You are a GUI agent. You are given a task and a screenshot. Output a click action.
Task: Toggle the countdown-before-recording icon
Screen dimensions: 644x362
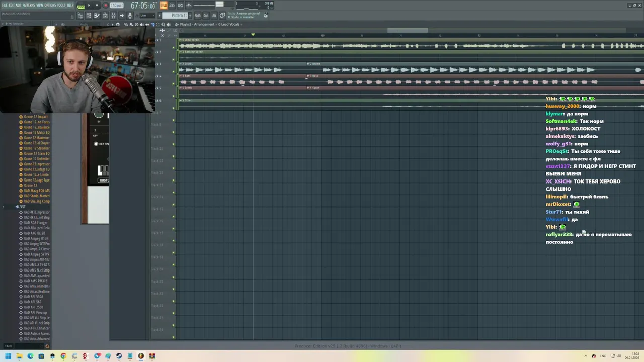(x=172, y=5)
